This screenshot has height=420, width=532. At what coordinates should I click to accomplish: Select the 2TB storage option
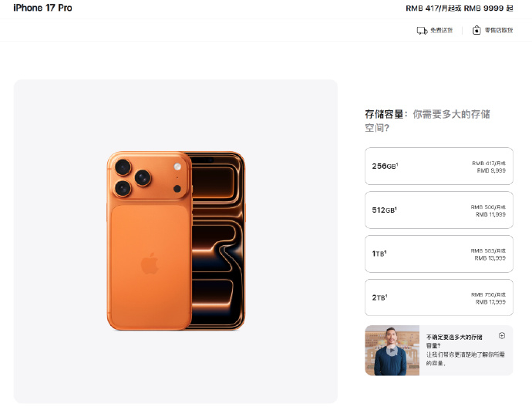(439, 297)
